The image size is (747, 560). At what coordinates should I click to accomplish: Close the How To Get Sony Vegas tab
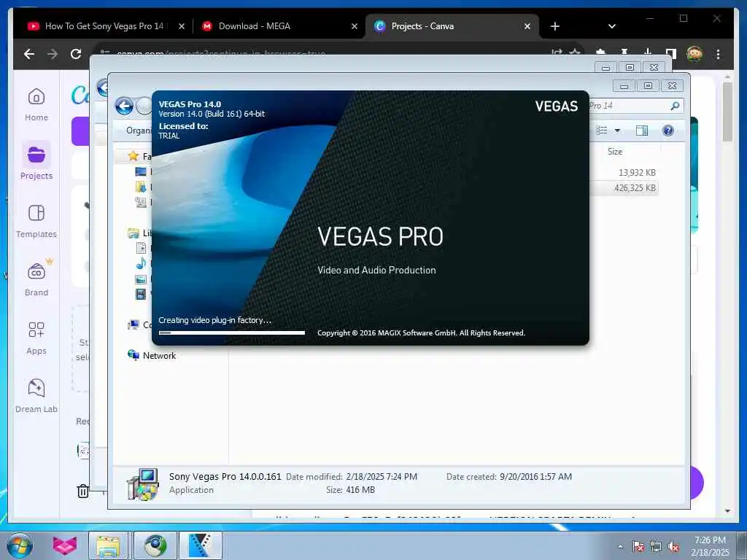coord(182,26)
